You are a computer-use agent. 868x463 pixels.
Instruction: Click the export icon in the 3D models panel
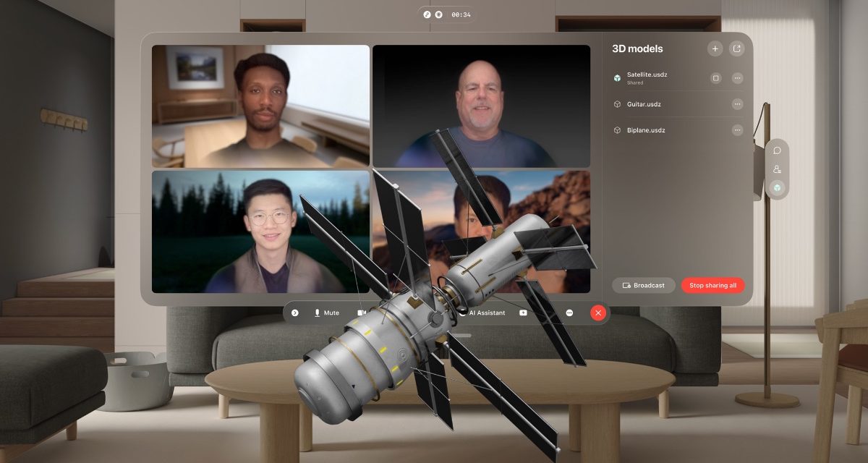click(x=736, y=48)
